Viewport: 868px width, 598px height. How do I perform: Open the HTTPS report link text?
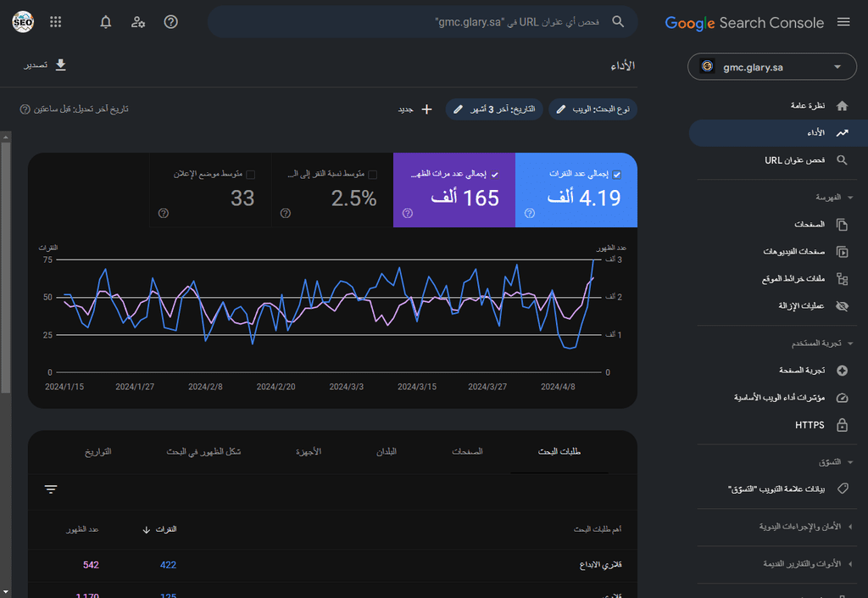(x=810, y=425)
